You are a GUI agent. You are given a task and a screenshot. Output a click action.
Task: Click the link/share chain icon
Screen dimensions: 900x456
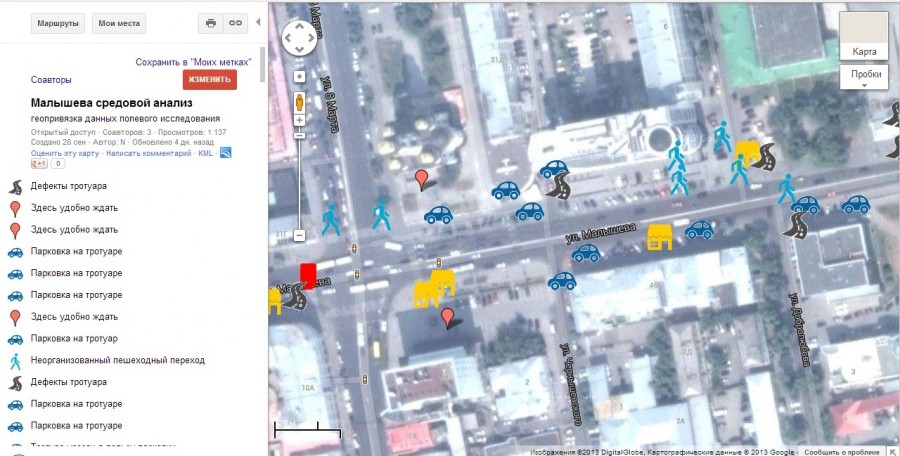(x=236, y=22)
